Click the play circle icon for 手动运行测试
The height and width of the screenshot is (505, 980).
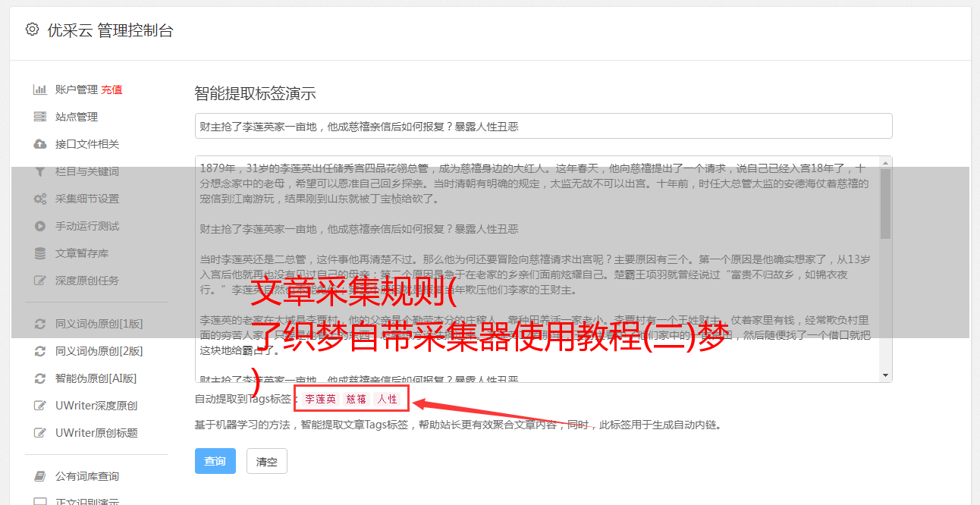coord(40,226)
